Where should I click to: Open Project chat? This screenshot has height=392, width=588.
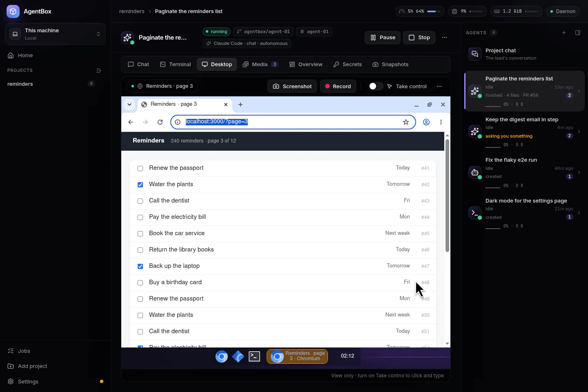coord(524,54)
